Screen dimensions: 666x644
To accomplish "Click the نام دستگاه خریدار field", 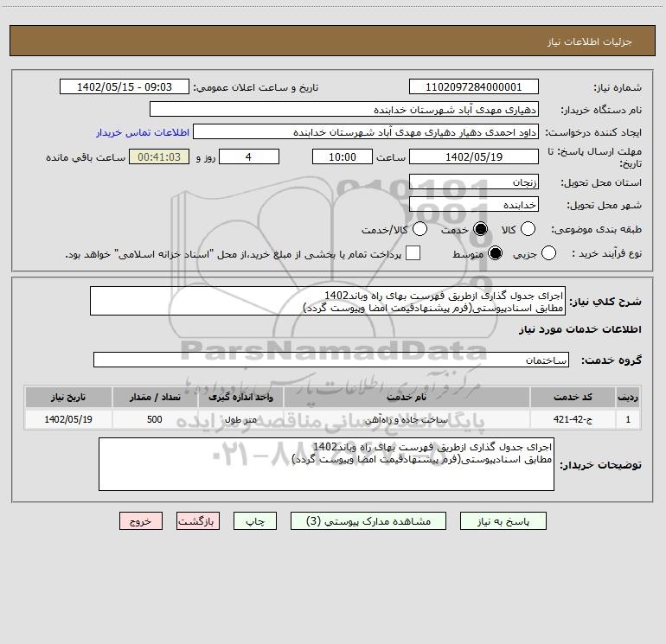I will pyautogui.click(x=344, y=110).
